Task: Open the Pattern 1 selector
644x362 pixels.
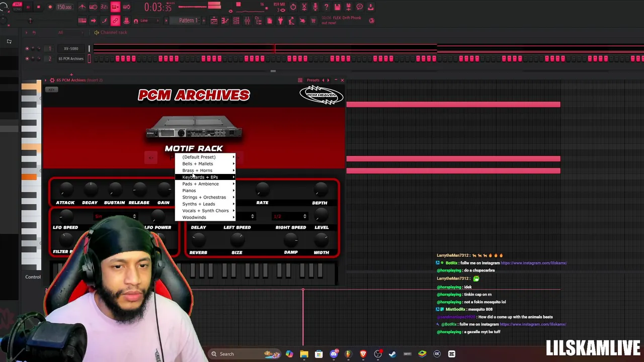Action: pos(188,21)
